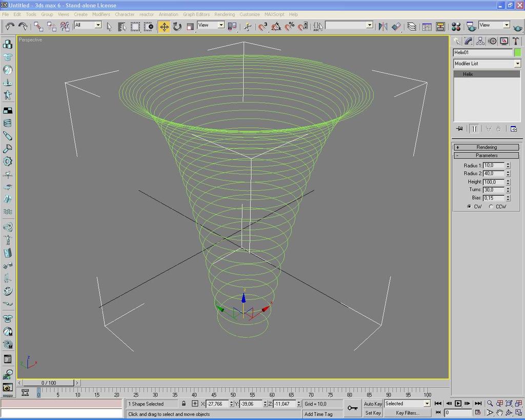
Task: Click the Set Keys key icon
Action: tap(353, 408)
